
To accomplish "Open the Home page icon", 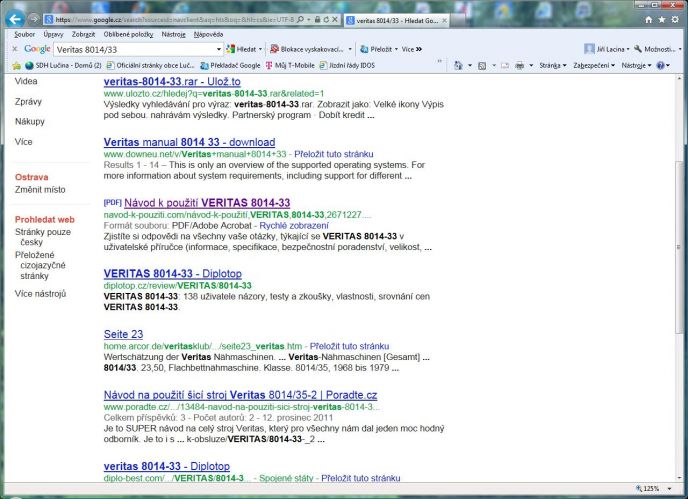I will (x=649, y=20).
